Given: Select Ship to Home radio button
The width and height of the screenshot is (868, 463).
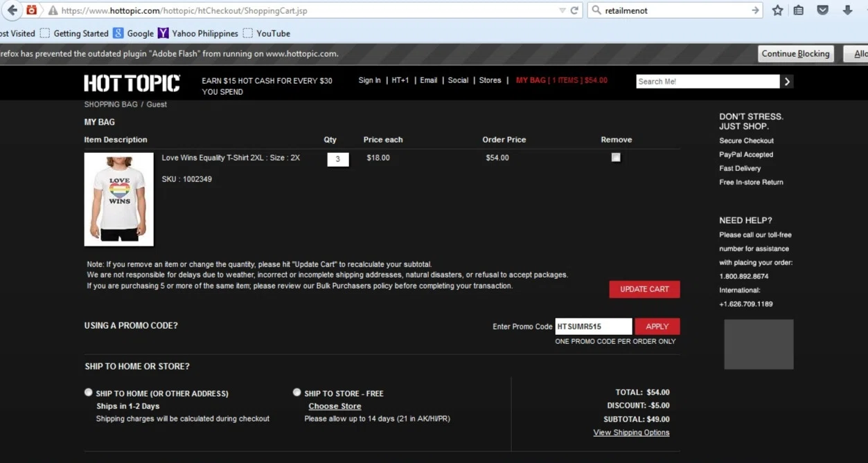Looking at the screenshot, I should (89, 392).
